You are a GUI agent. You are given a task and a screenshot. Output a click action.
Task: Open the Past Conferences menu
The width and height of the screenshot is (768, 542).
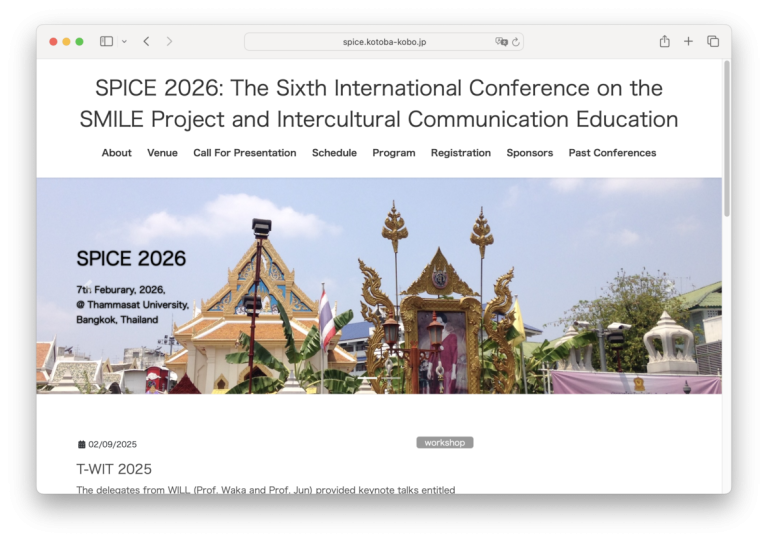(612, 153)
